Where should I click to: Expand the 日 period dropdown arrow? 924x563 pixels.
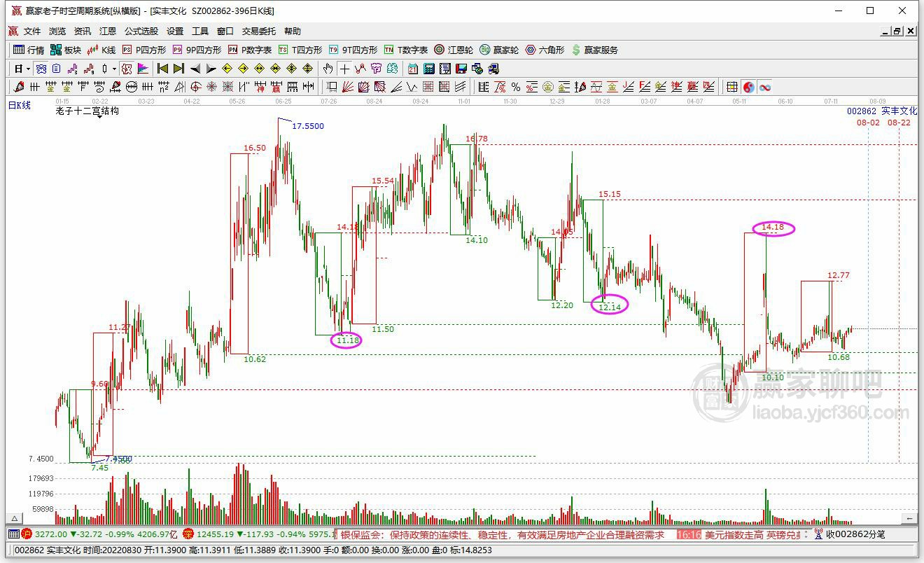coord(28,69)
